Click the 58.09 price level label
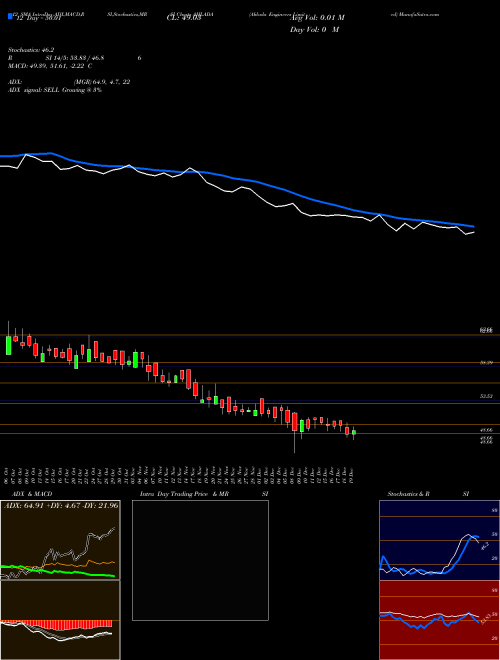The width and height of the screenshot is (500, 660). point(486,362)
